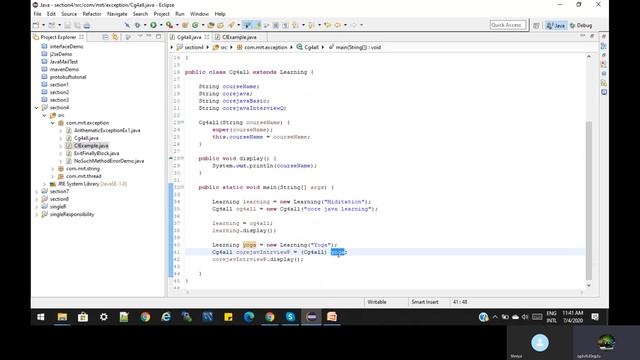Open the File menu

[38, 14]
